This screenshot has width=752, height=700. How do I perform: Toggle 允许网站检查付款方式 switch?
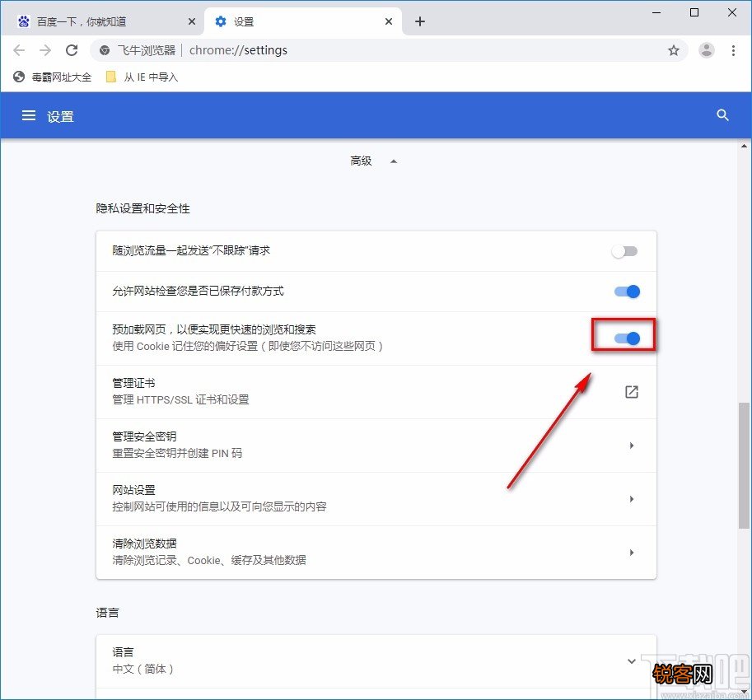point(627,292)
